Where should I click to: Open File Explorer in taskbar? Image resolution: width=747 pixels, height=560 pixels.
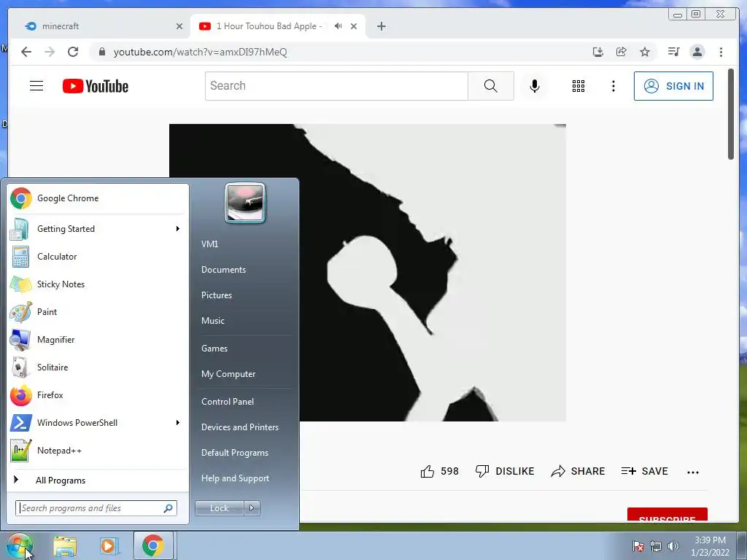click(x=65, y=546)
